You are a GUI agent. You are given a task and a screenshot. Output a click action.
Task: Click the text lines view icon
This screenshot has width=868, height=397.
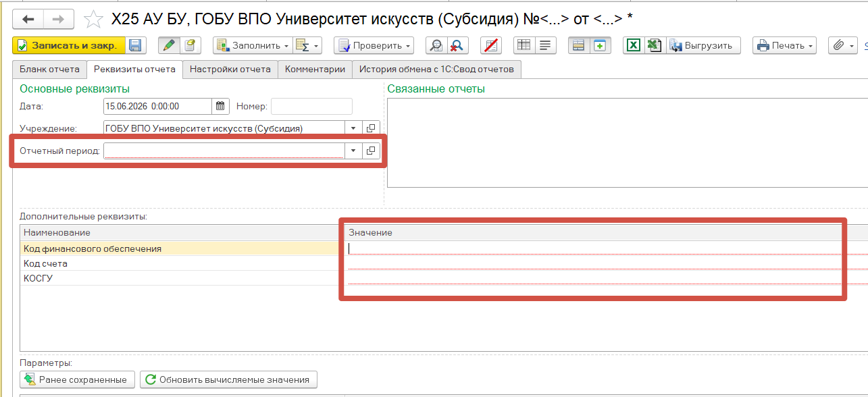(x=544, y=45)
